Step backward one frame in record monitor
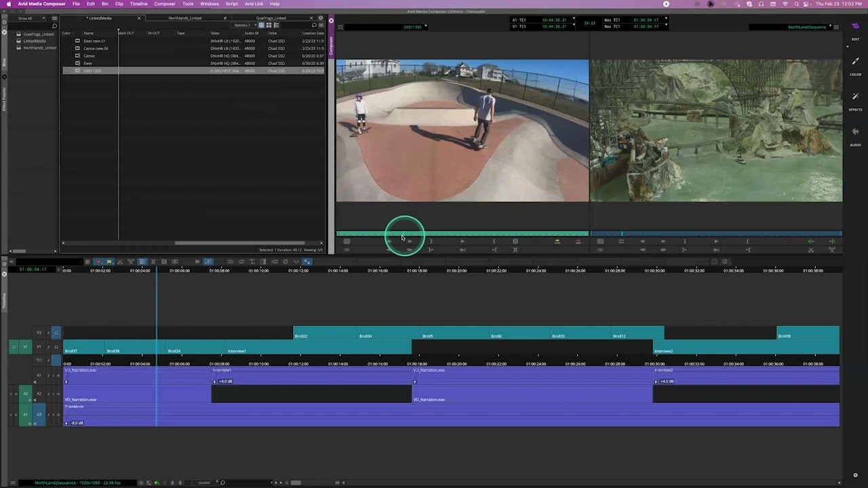The image size is (868, 488). pos(642,241)
